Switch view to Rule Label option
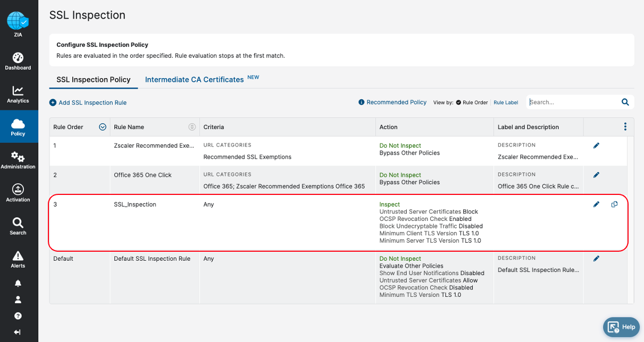Image resolution: width=644 pixels, height=342 pixels. 506,102
